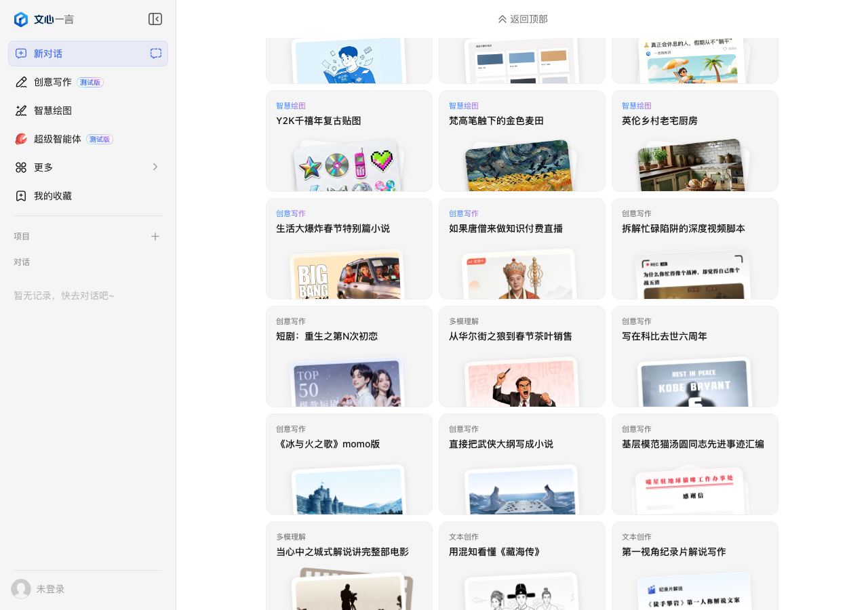The height and width of the screenshot is (610, 868).
Task: Click the REC video script thumbnail
Action: click(x=693, y=275)
